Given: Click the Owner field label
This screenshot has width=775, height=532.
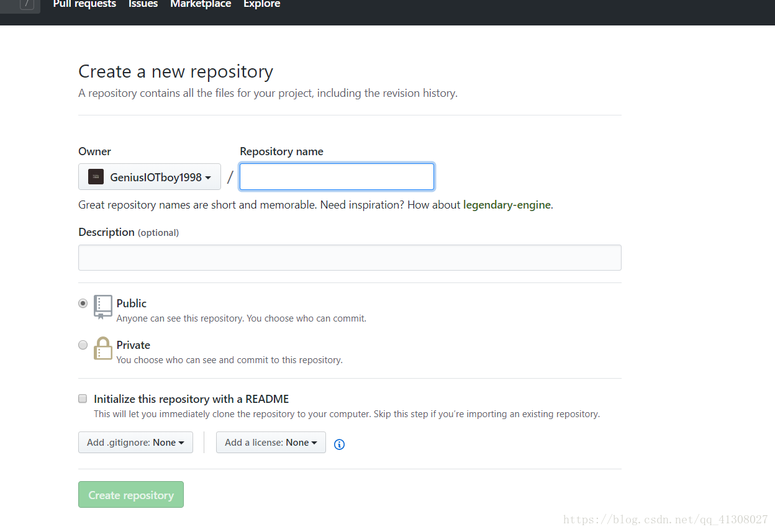Looking at the screenshot, I should click(x=94, y=151).
